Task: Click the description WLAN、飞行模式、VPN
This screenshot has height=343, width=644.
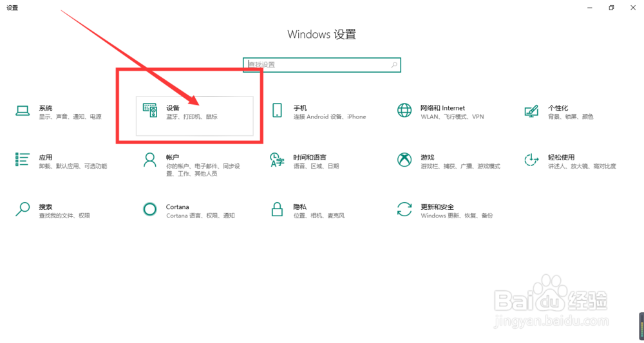Action: tap(452, 117)
